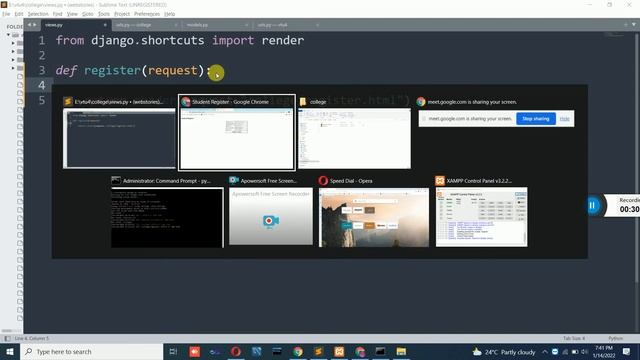
Task: Click Chrome icon of meet.google.com sharing entry
Action: [x=421, y=102]
